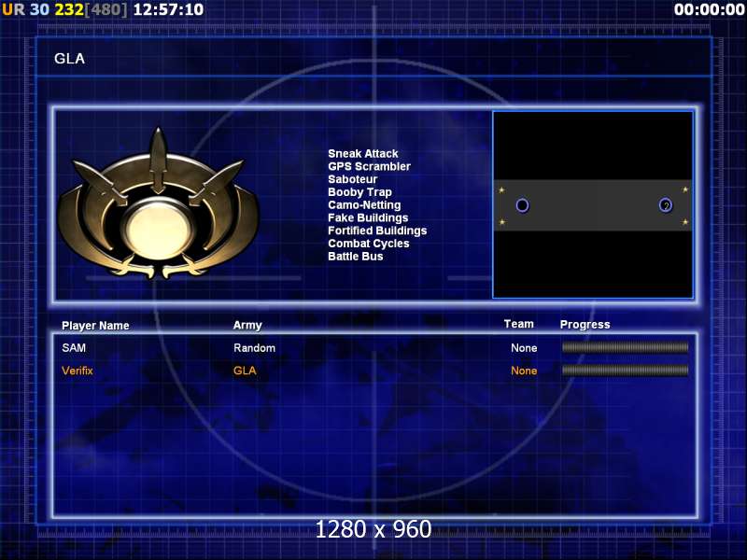Click the gray [480] value in overlay
Viewport: 747px width, 560px height.
(x=106, y=9)
